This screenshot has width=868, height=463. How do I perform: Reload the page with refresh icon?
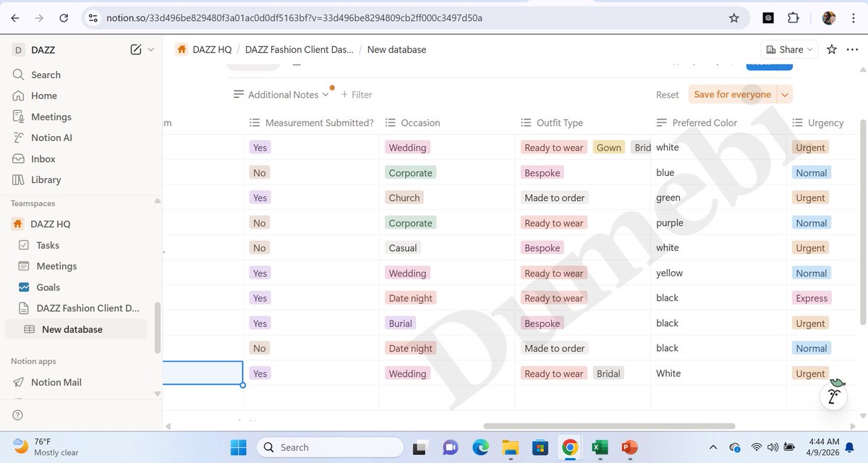64,17
